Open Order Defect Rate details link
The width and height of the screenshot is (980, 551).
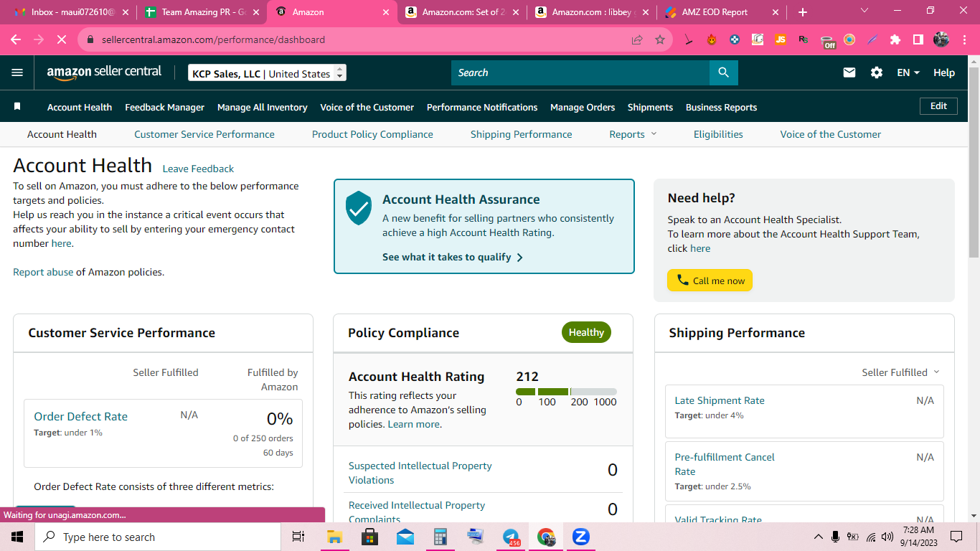(80, 416)
